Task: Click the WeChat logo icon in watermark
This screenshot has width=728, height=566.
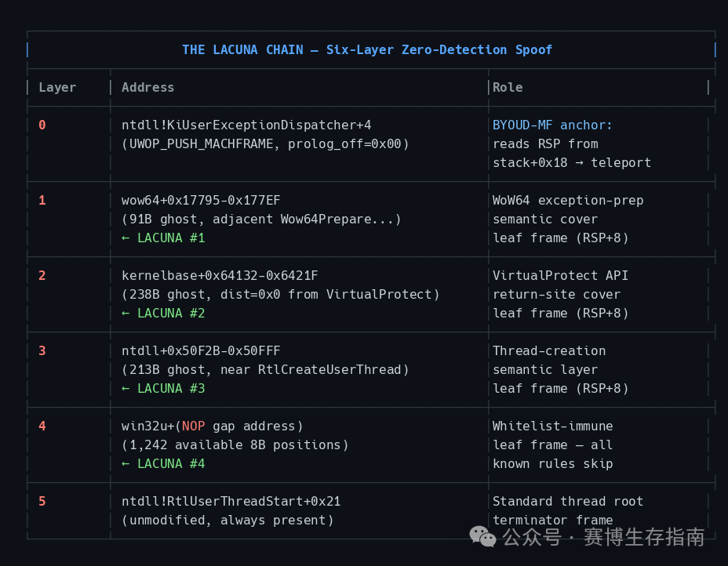Action: tap(482, 537)
